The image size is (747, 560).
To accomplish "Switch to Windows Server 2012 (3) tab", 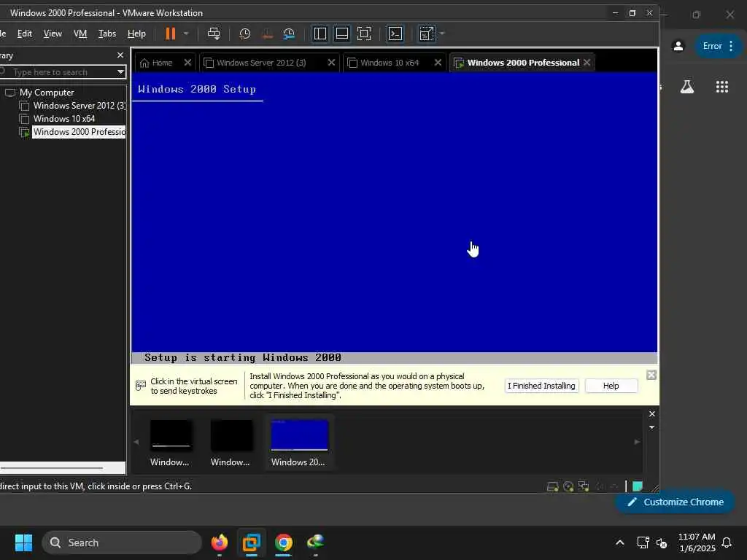I will point(261,63).
